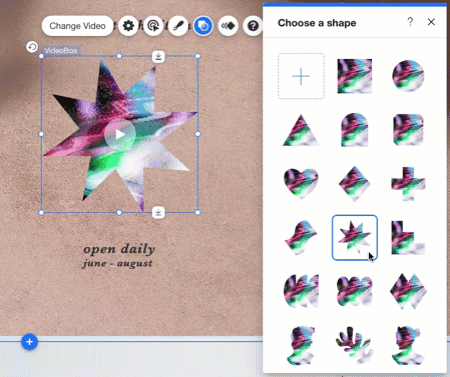
Task: Open video settings gear icon
Action: click(x=128, y=26)
